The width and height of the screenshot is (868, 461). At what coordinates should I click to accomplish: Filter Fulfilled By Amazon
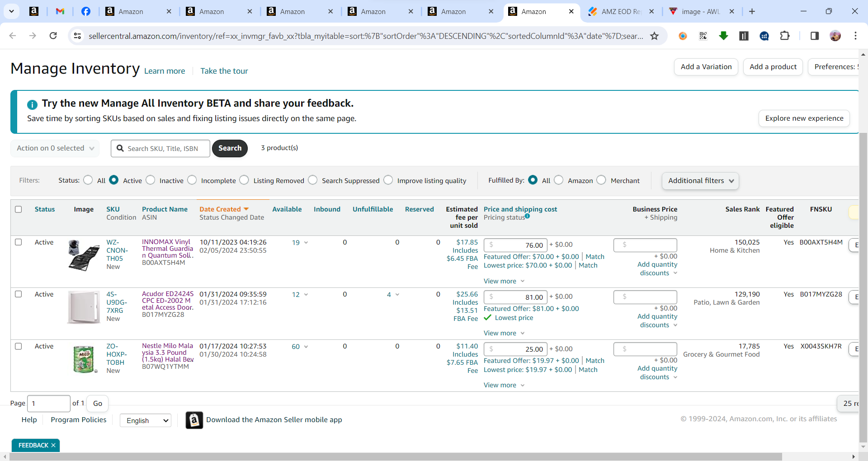point(559,180)
